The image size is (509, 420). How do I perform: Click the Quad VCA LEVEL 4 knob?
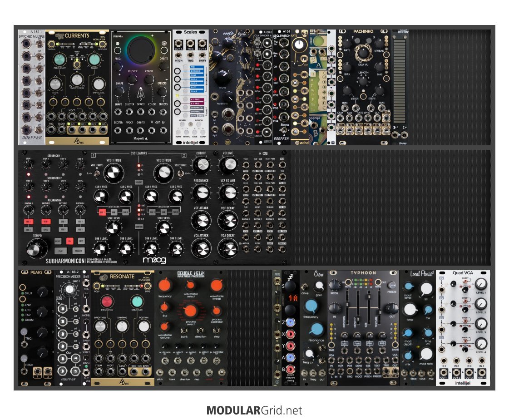pyautogui.click(x=481, y=343)
